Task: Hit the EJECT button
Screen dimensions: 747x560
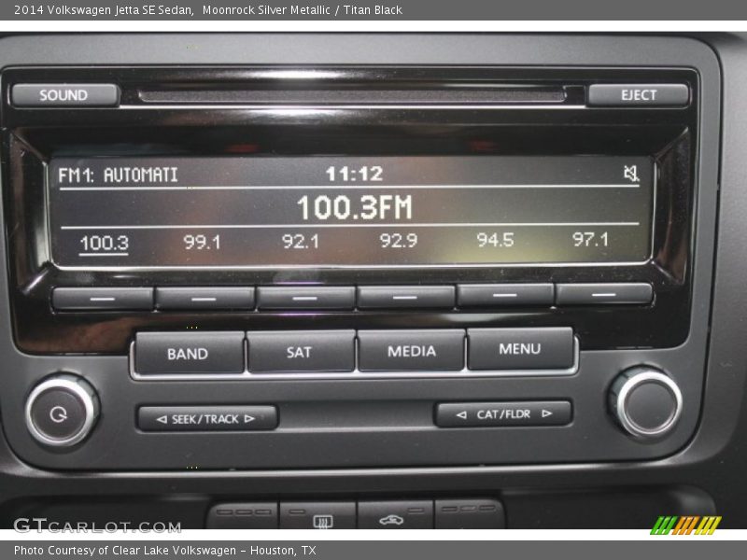Action: tap(639, 95)
